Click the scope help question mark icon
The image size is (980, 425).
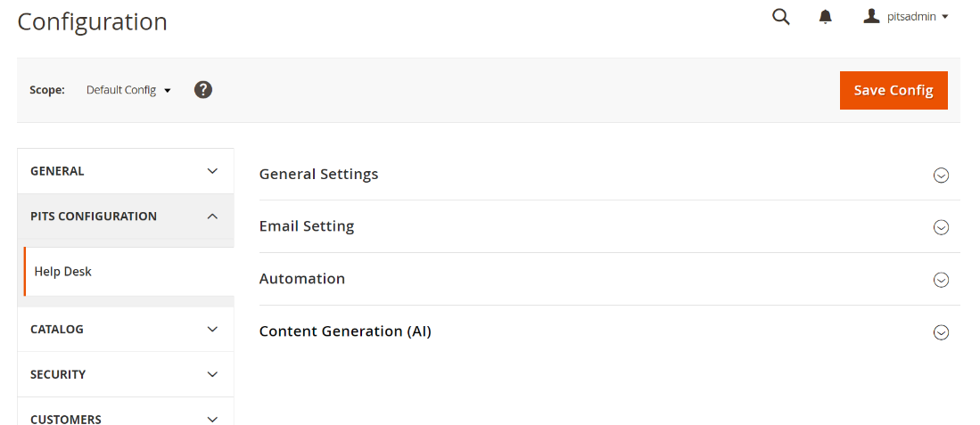(203, 89)
